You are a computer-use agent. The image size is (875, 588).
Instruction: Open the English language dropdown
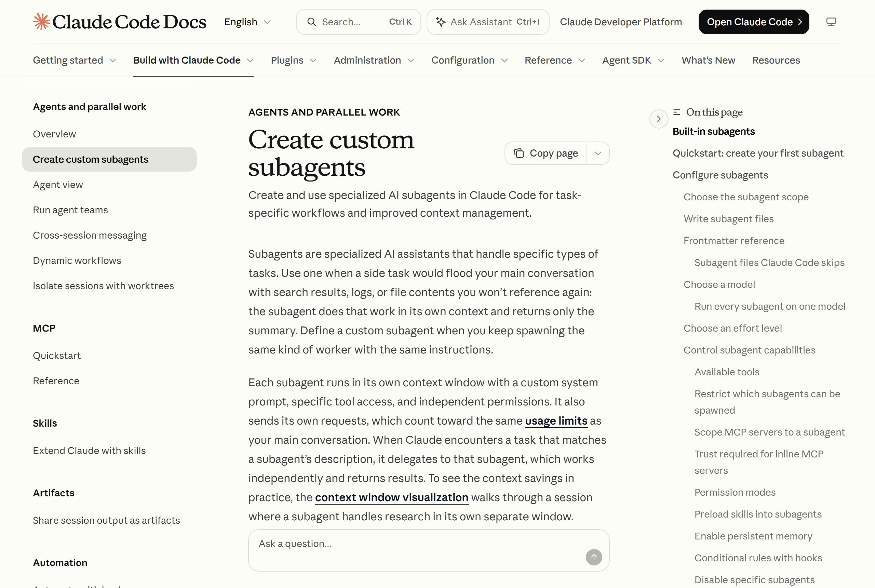tap(247, 22)
